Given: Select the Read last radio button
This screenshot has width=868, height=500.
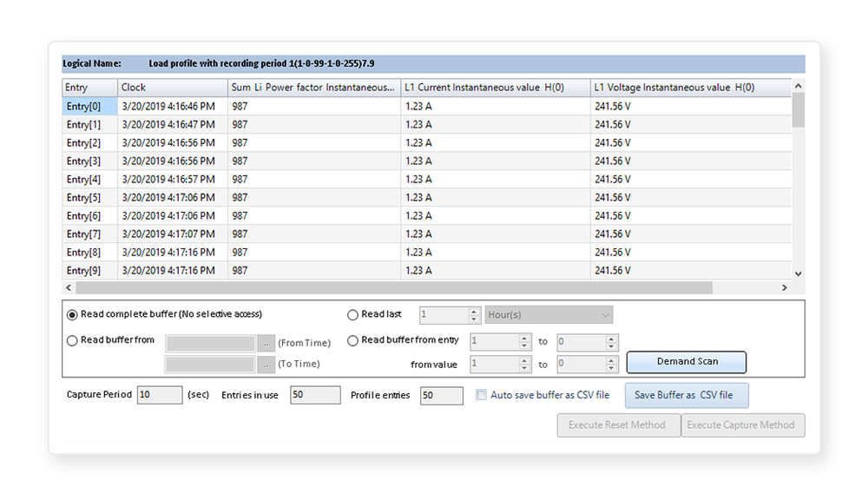Looking at the screenshot, I should [x=352, y=314].
